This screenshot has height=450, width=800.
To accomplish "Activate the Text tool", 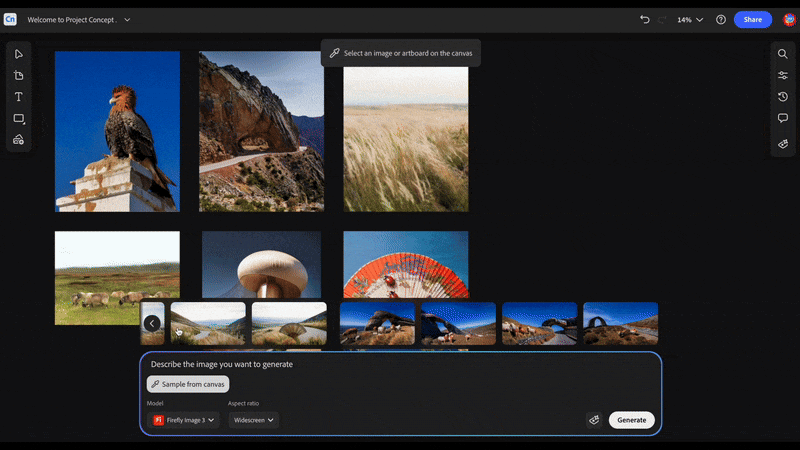I will click(18, 97).
